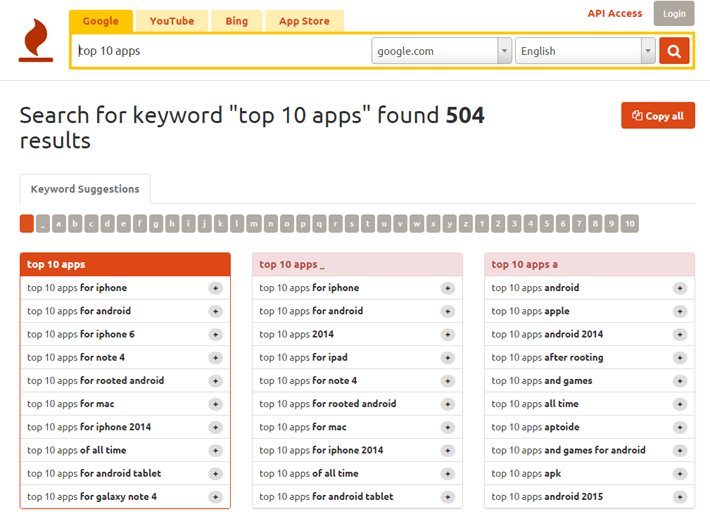
Task: Click the keyword search input field
Action: (x=220, y=51)
